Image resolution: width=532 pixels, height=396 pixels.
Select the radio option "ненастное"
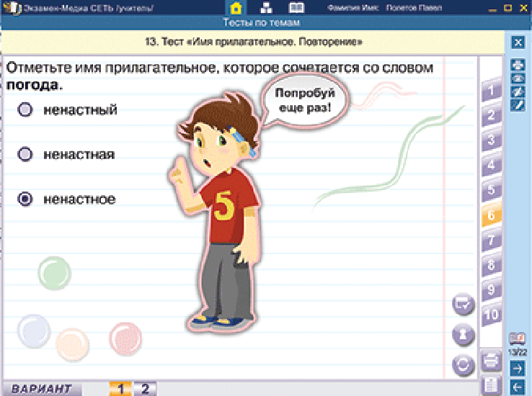(26, 199)
